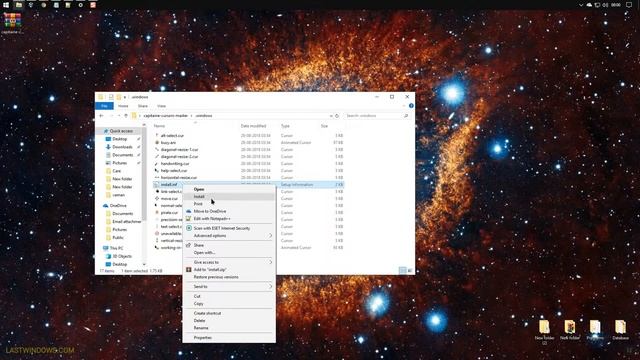Expand Give access to submenu
The image size is (640, 360).
click(229, 262)
